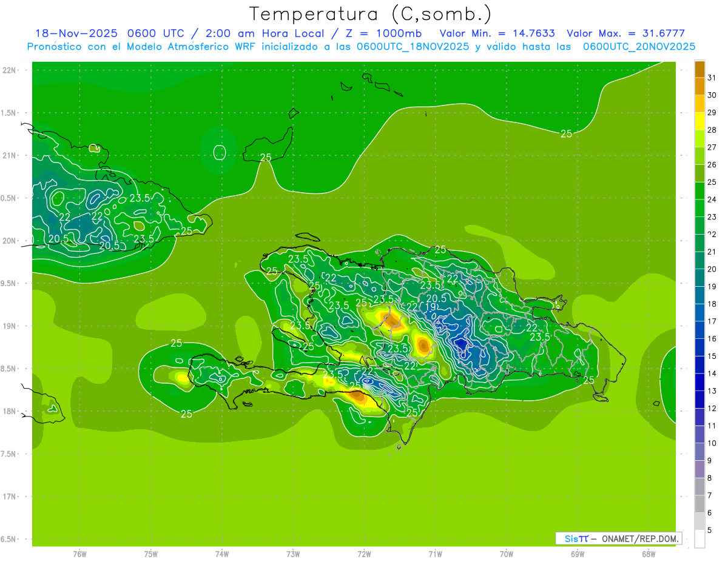Click the 19 contour label on Hispaniola
This screenshot has width=728, height=562.
pos(430,307)
